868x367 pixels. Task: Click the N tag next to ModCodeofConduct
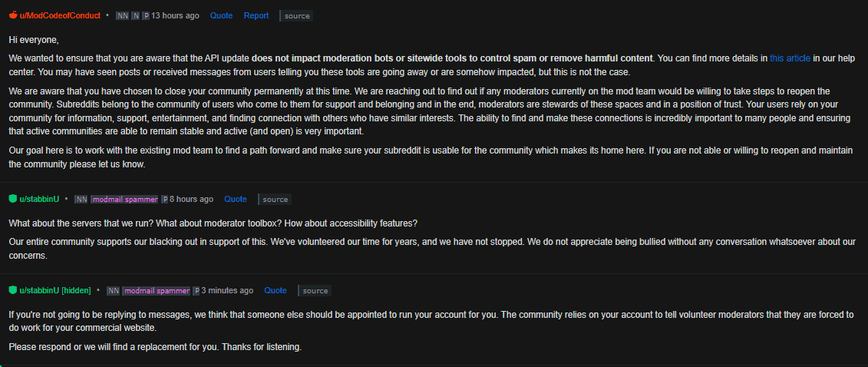click(x=135, y=15)
